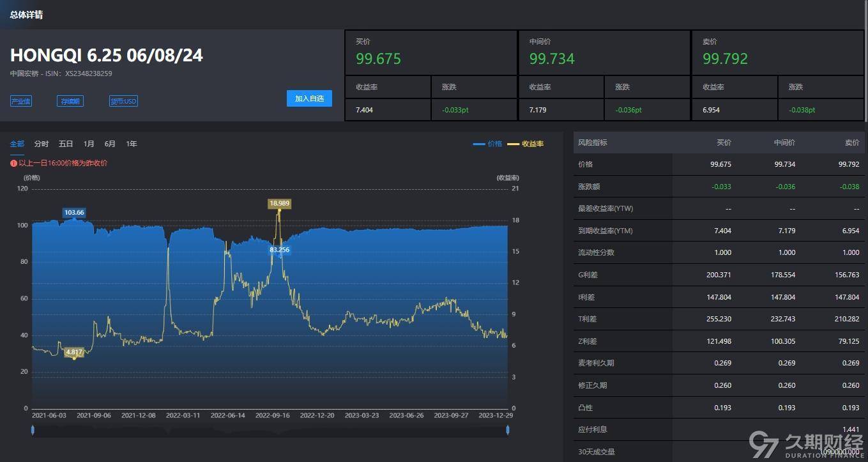
Task: Click the 103.66 price peak marker
Action: coord(75,212)
